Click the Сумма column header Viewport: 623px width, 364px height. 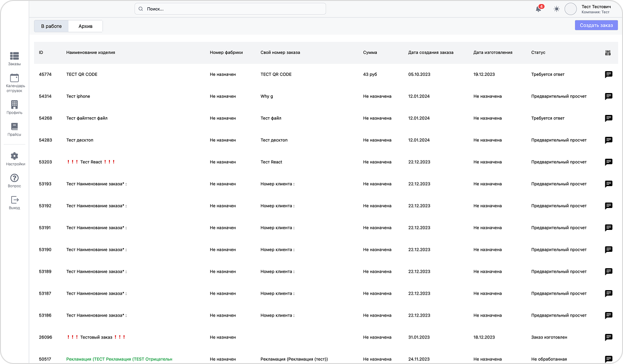coord(370,52)
